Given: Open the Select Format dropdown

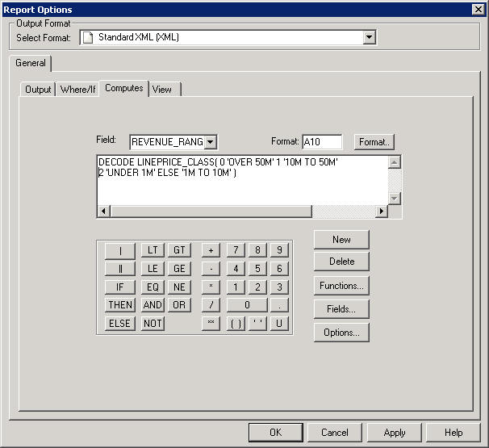Looking at the screenshot, I should coord(370,37).
